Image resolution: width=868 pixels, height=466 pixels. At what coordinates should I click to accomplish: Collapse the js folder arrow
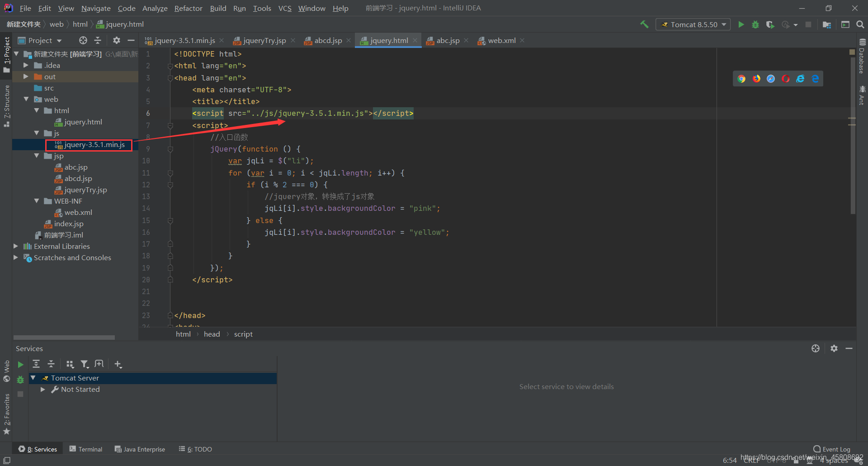(36, 133)
